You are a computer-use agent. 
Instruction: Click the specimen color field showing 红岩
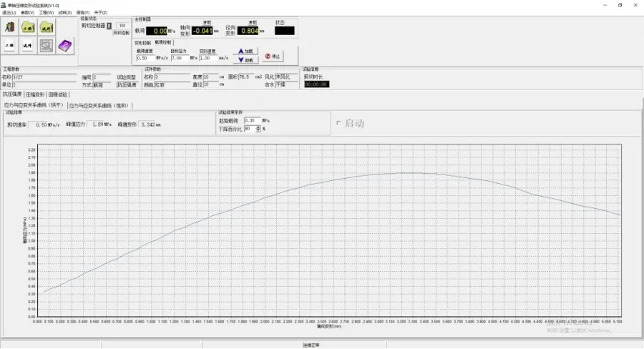pyautogui.click(x=172, y=84)
